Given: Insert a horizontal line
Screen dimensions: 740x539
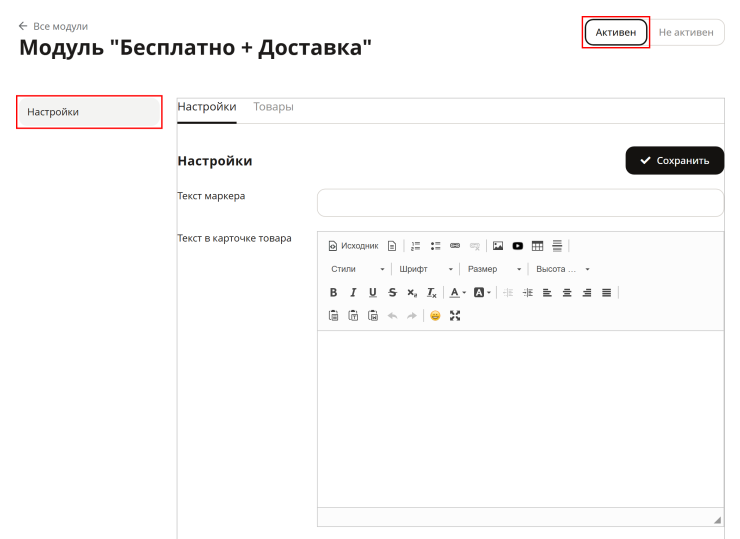Looking at the screenshot, I should pos(557,246).
